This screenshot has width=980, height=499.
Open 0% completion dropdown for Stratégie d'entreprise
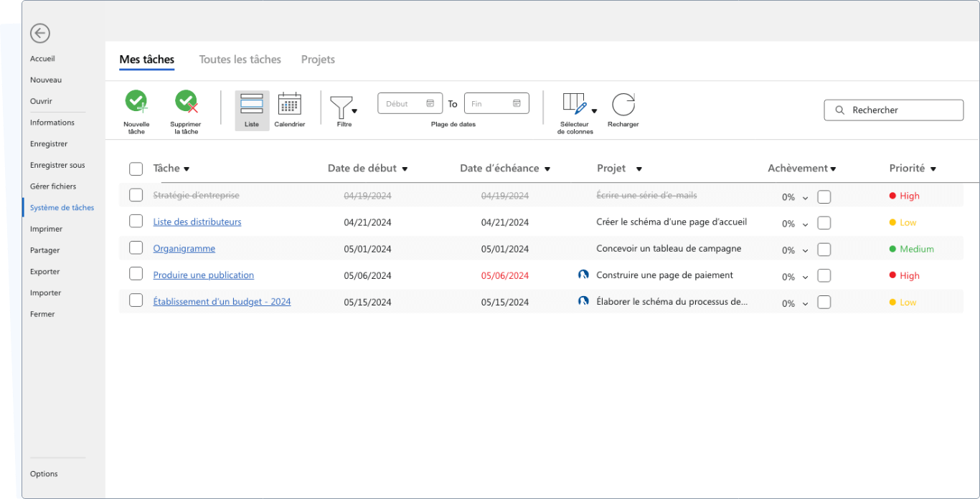click(805, 198)
